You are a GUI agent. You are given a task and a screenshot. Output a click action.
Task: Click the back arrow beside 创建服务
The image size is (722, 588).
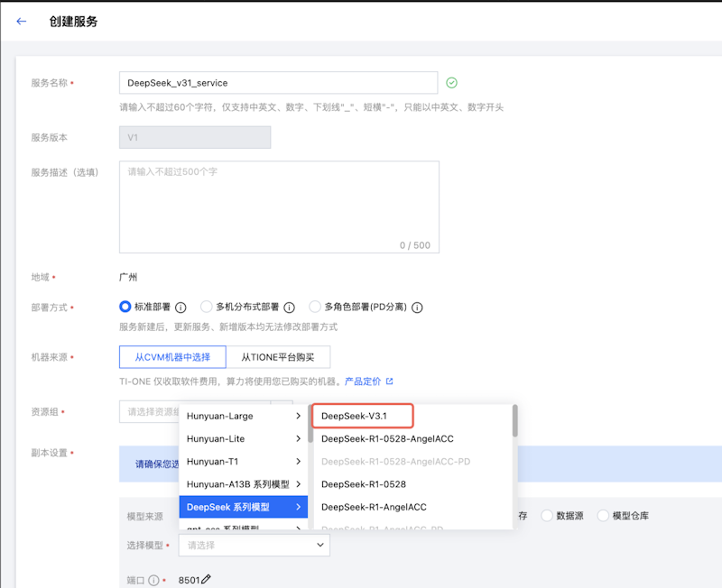tap(20, 21)
